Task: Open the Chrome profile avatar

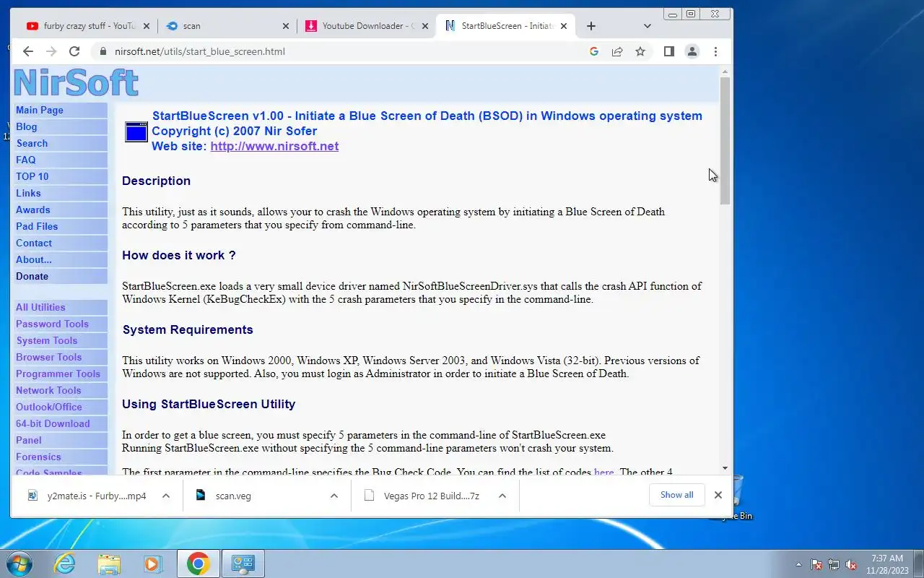Action: [692, 51]
